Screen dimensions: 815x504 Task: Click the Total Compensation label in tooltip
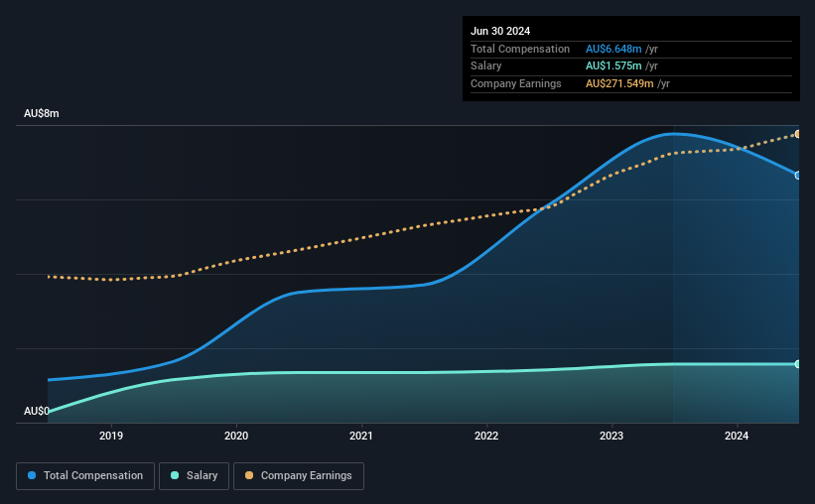(520, 49)
